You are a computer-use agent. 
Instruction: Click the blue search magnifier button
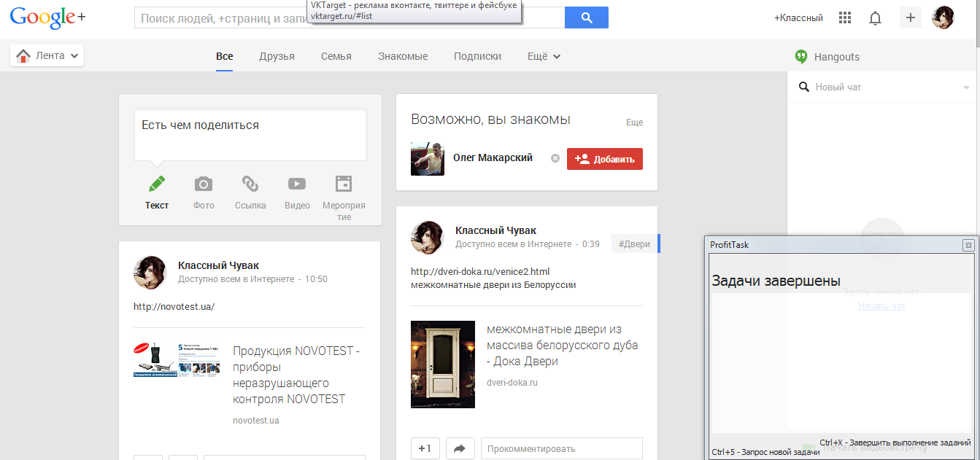pos(587,17)
